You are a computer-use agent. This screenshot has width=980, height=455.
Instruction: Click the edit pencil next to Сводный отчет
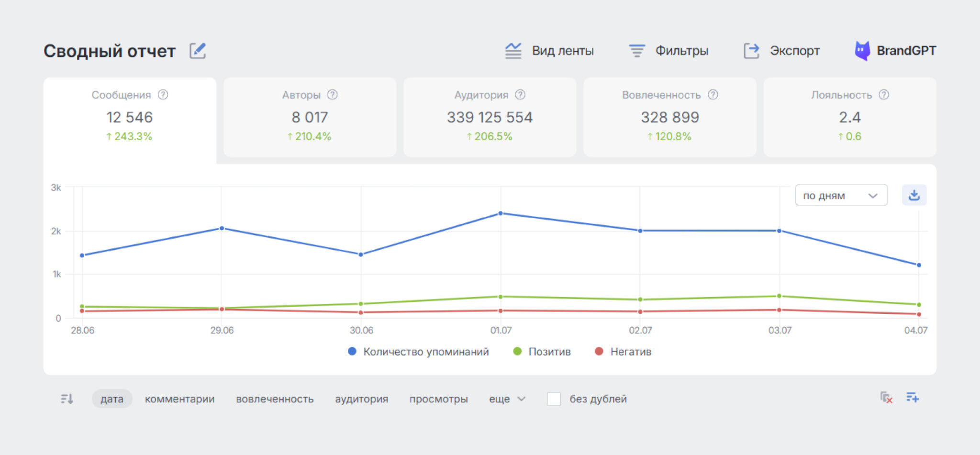[198, 50]
